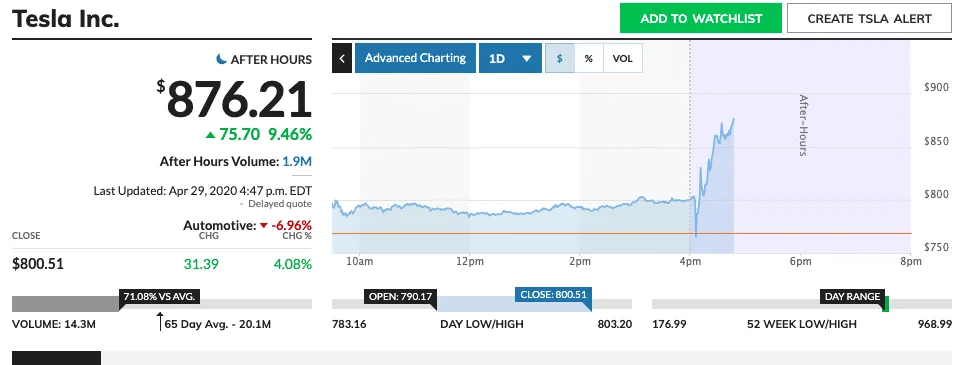Click the 71.08% VS AVG. volume marker

159,297
